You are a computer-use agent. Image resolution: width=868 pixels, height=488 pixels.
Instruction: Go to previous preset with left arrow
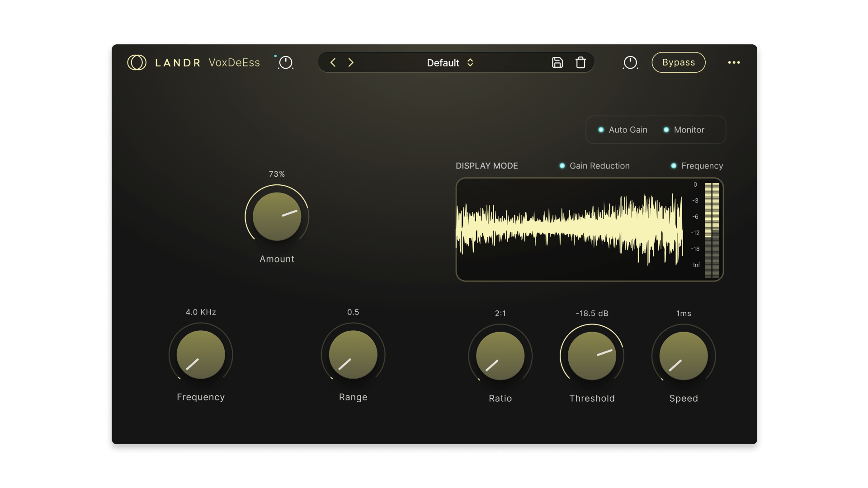pyautogui.click(x=333, y=62)
